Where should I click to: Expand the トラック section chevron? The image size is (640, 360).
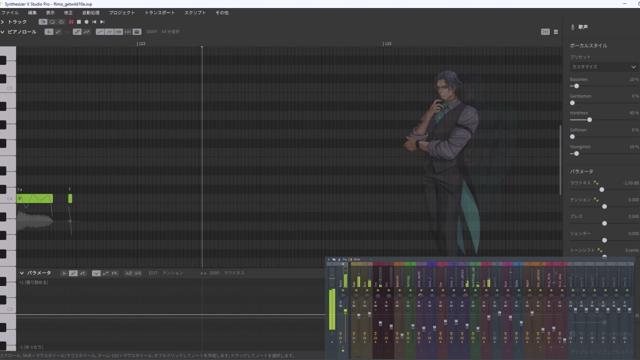click(2, 22)
